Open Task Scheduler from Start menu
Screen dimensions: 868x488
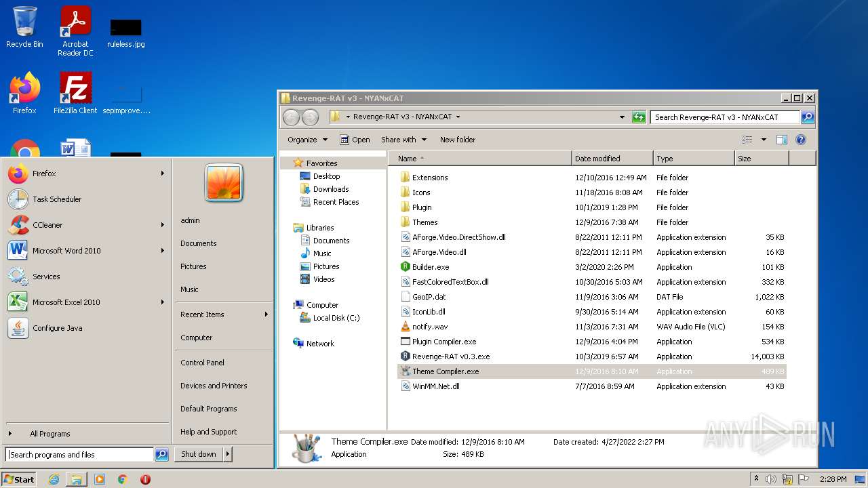tap(87, 199)
